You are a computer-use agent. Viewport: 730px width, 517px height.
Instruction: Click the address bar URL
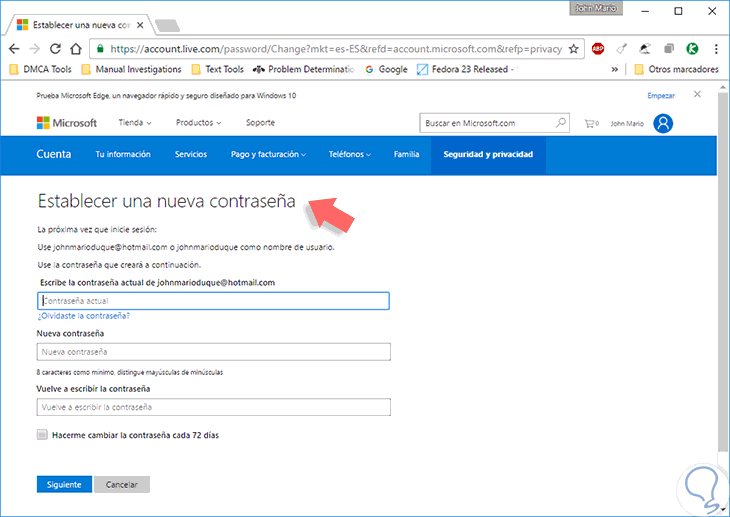[x=336, y=49]
